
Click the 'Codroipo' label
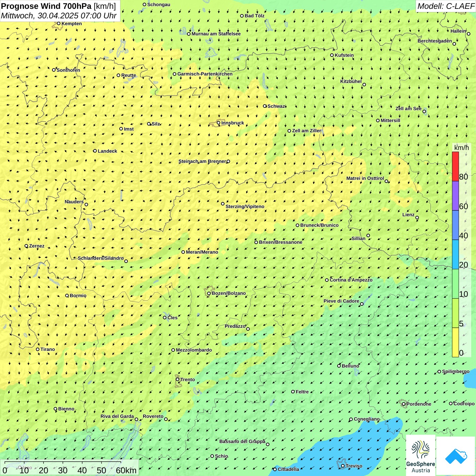point(464,404)
